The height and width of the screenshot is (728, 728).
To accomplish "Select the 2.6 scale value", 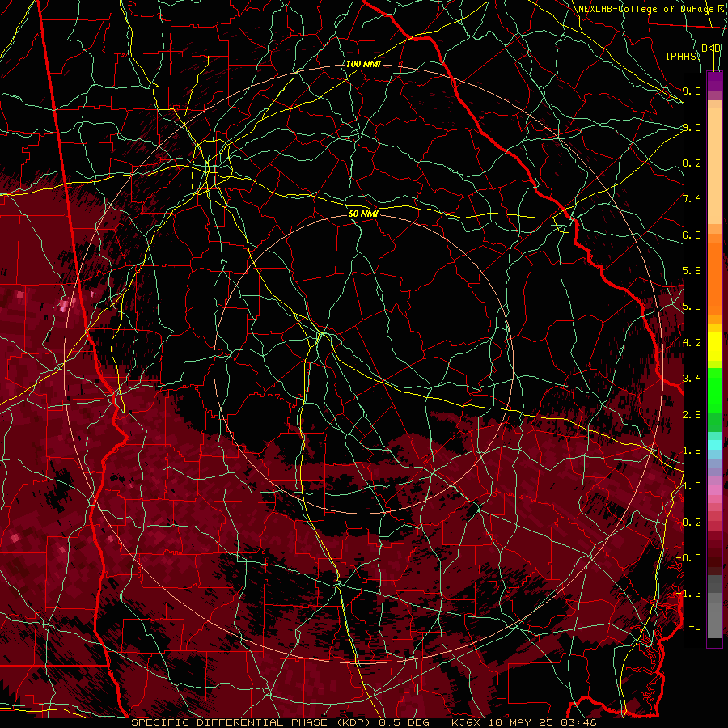I will [692, 415].
